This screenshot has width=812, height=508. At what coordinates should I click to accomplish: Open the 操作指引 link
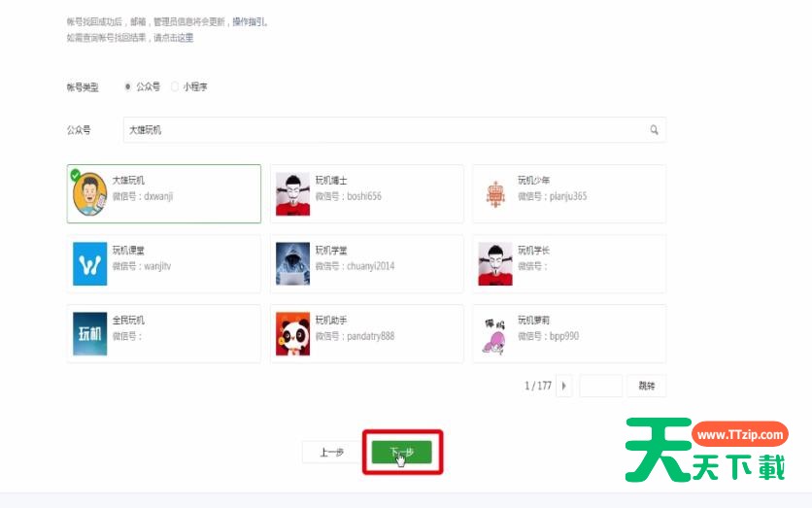point(249,21)
